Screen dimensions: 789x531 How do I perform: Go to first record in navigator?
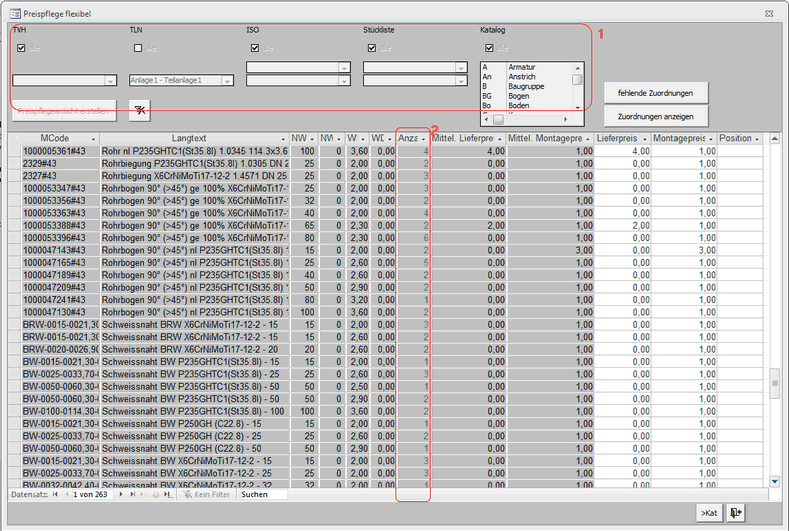pos(55,495)
